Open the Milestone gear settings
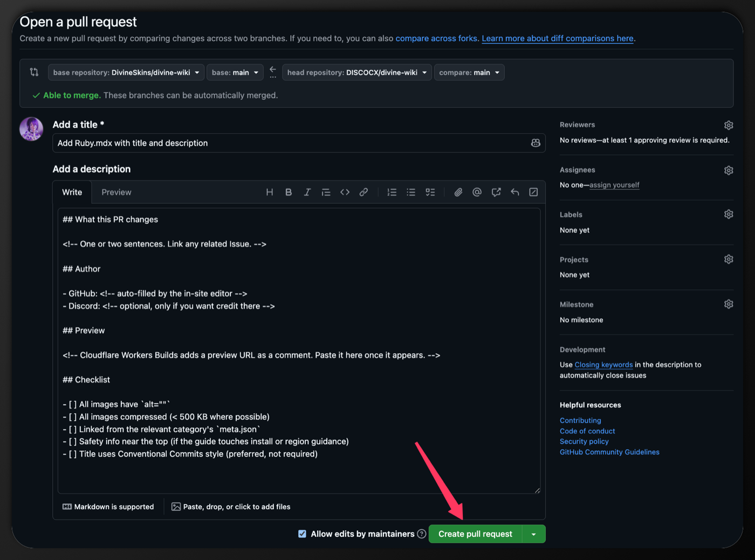This screenshot has width=755, height=560. tap(729, 304)
